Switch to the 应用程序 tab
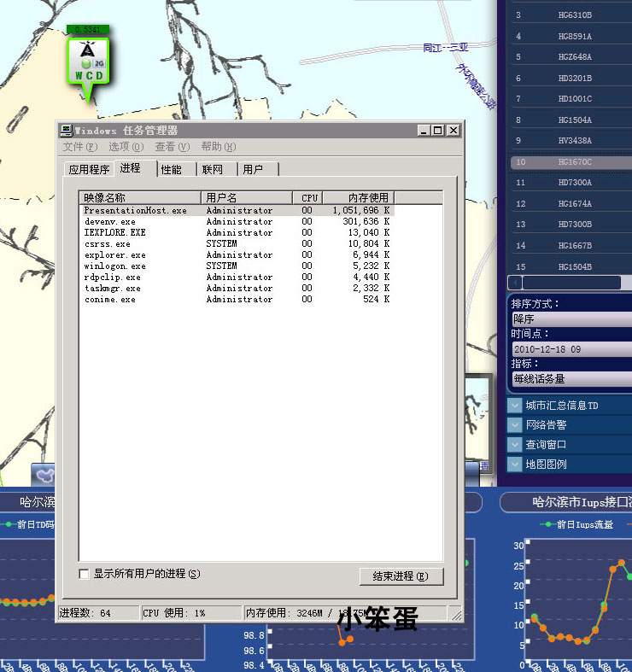632x672 pixels. click(x=89, y=169)
